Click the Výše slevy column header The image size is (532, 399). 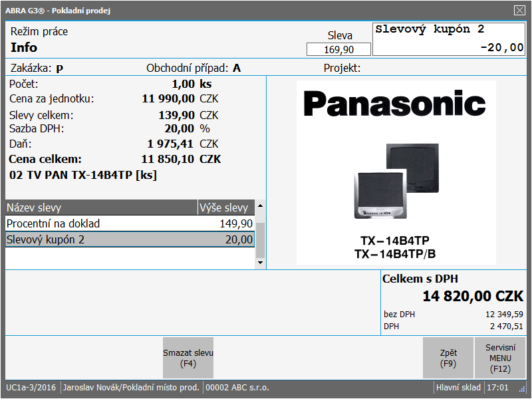225,207
